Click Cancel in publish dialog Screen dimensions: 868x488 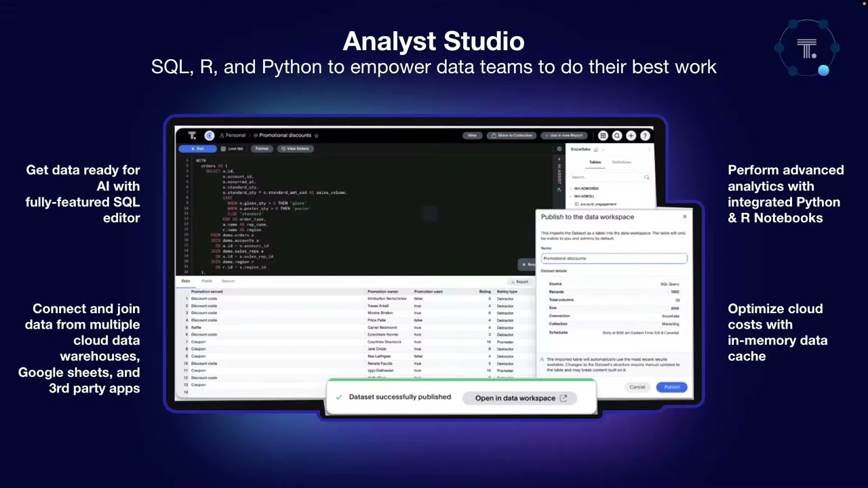point(637,387)
